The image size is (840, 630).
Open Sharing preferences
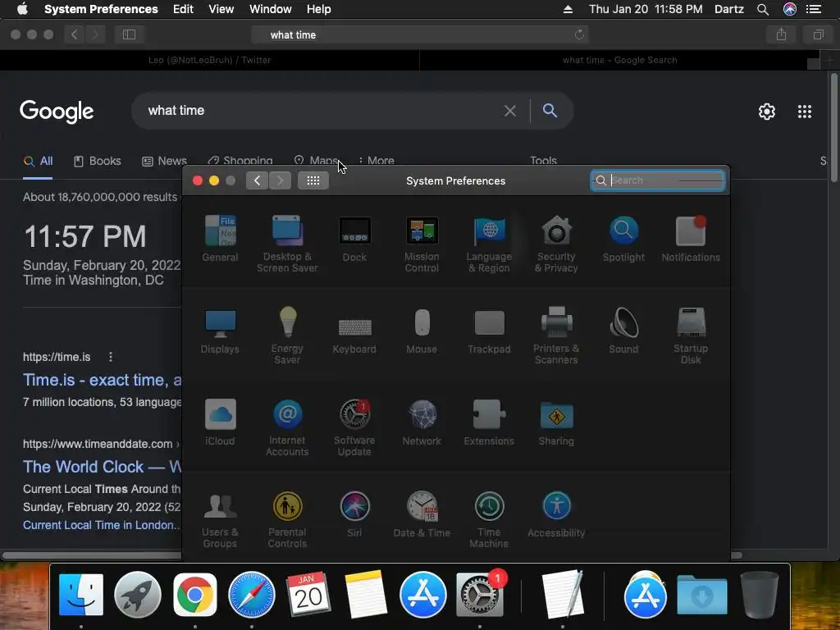(556, 422)
